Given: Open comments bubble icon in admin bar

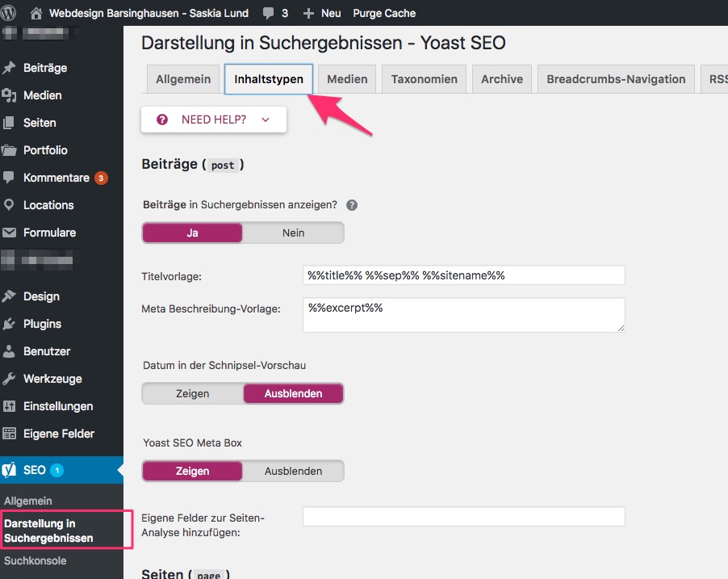Looking at the screenshot, I should 267,14.
